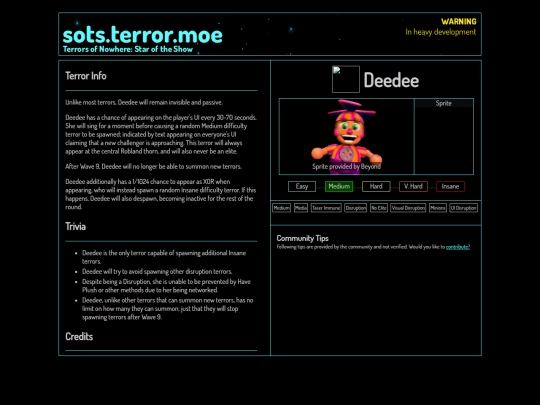Select the V. Hard difficulty badge

(413, 186)
